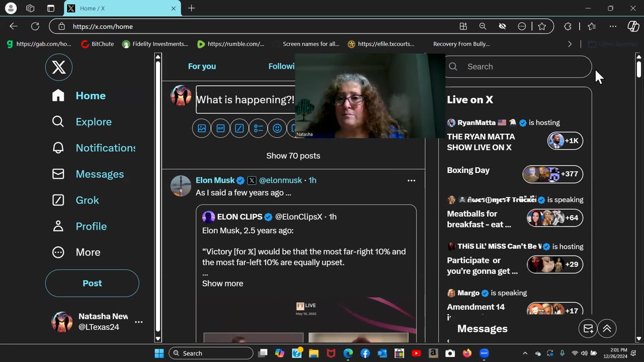Screen dimensions: 644x362
Task: Open Messages in the sidebar
Action: coord(88,174)
